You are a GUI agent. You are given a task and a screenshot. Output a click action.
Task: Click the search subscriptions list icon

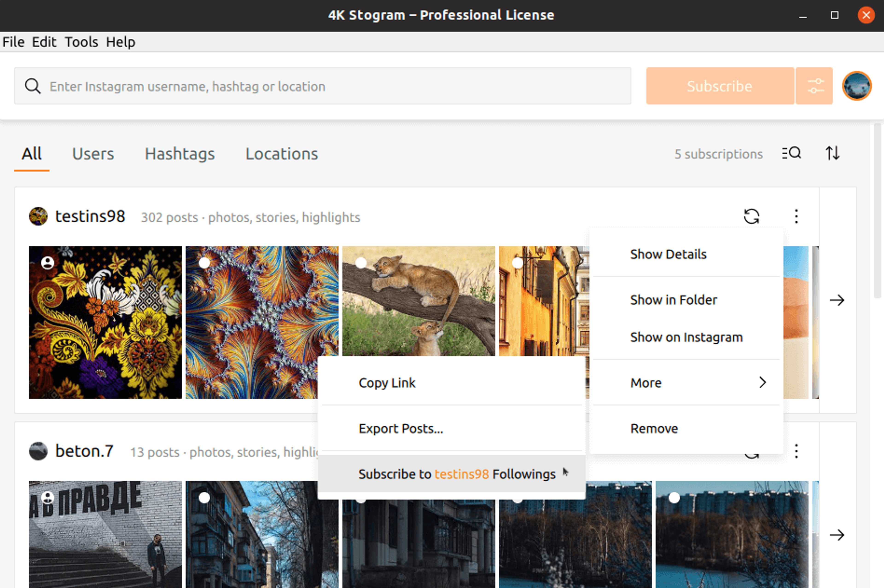791,153
